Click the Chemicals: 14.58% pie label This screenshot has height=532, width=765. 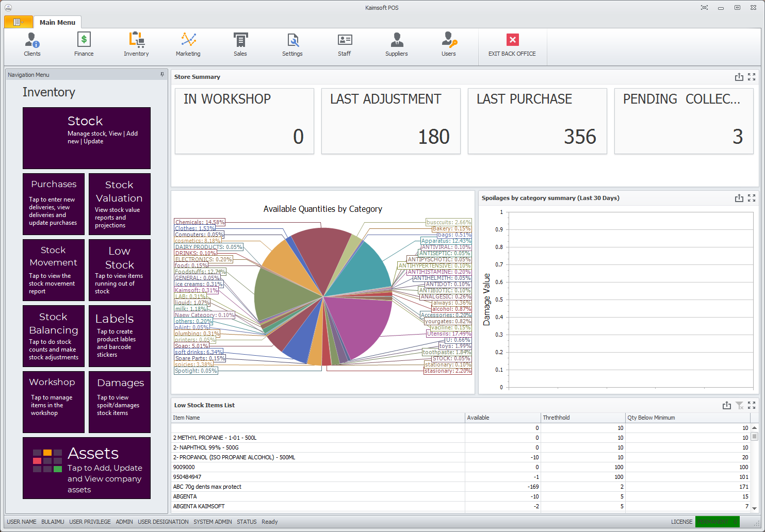point(200,222)
